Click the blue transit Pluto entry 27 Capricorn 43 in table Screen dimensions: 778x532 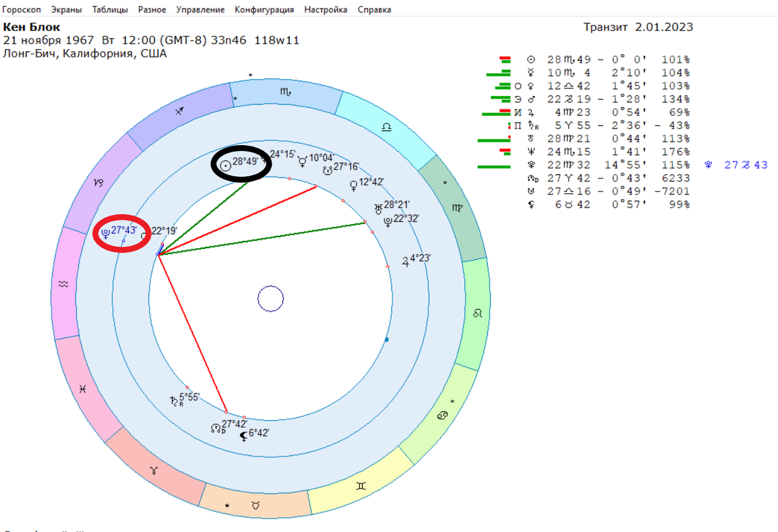click(735, 165)
